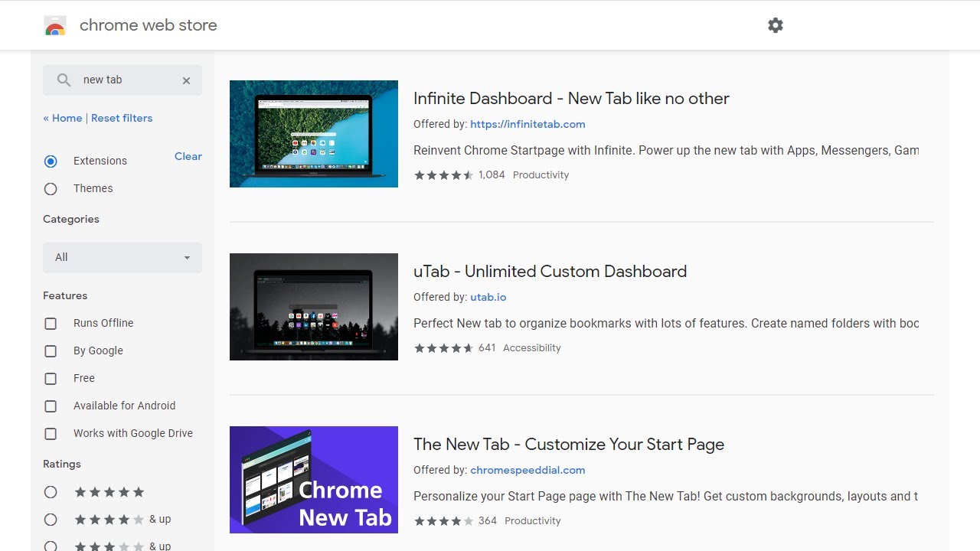Clear the search box with the X icon
The height and width of the screenshot is (551, 980).
tap(186, 80)
